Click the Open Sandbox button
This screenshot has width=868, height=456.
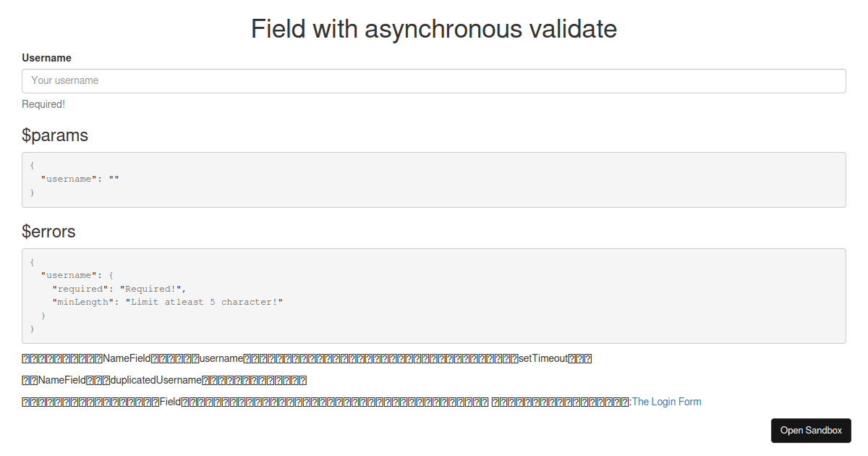tap(811, 430)
